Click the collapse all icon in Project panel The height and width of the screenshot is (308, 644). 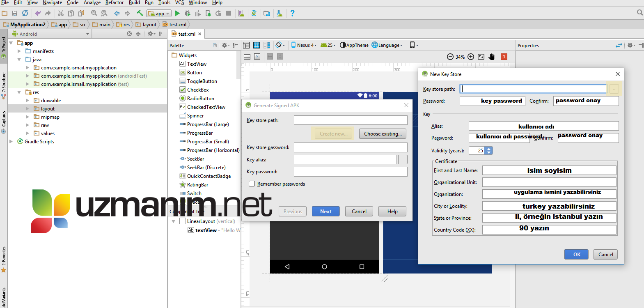[x=138, y=34]
